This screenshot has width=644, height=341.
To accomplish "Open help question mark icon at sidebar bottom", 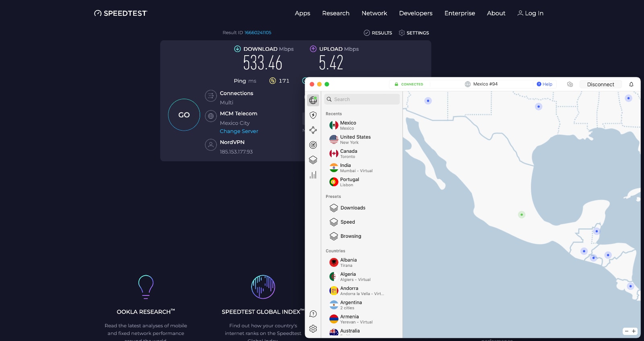I will point(313,314).
